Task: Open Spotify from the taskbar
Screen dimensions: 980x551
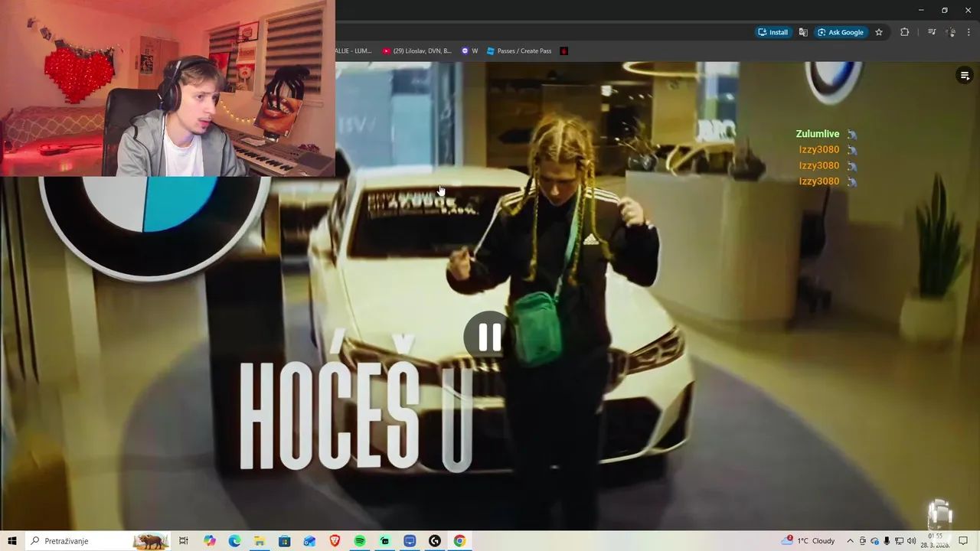Action: pyautogui.click(x=360, y=541)
